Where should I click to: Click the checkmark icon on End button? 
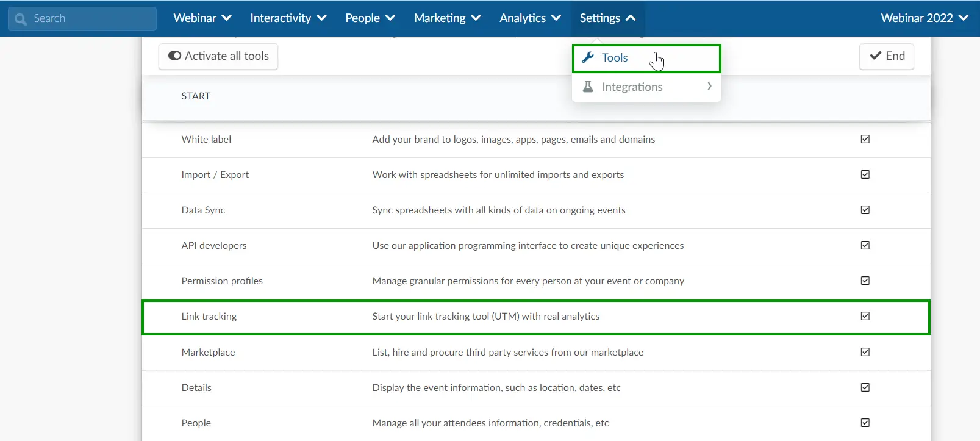[875, 56]
